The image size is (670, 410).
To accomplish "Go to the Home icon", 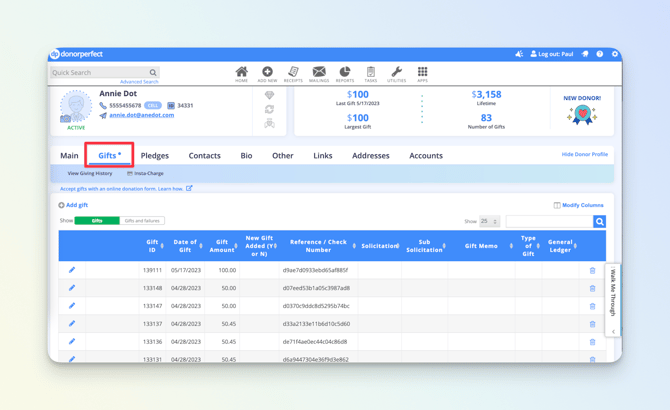I will (x=241, y=72).
